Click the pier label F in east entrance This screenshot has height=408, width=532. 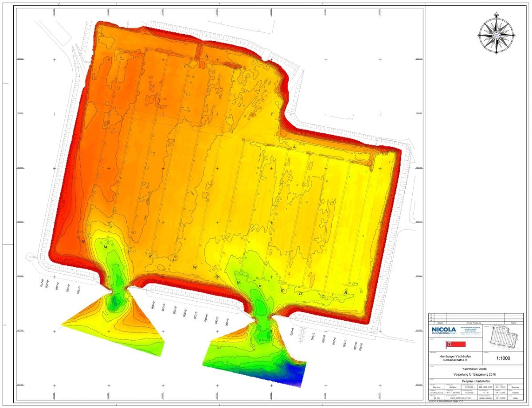coord(260,287)
